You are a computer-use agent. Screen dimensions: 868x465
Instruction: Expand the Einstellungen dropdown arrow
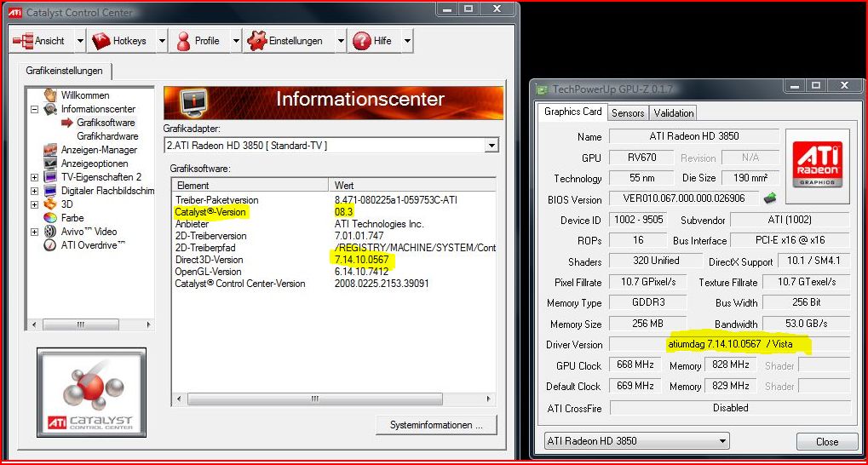coord(340,40)
